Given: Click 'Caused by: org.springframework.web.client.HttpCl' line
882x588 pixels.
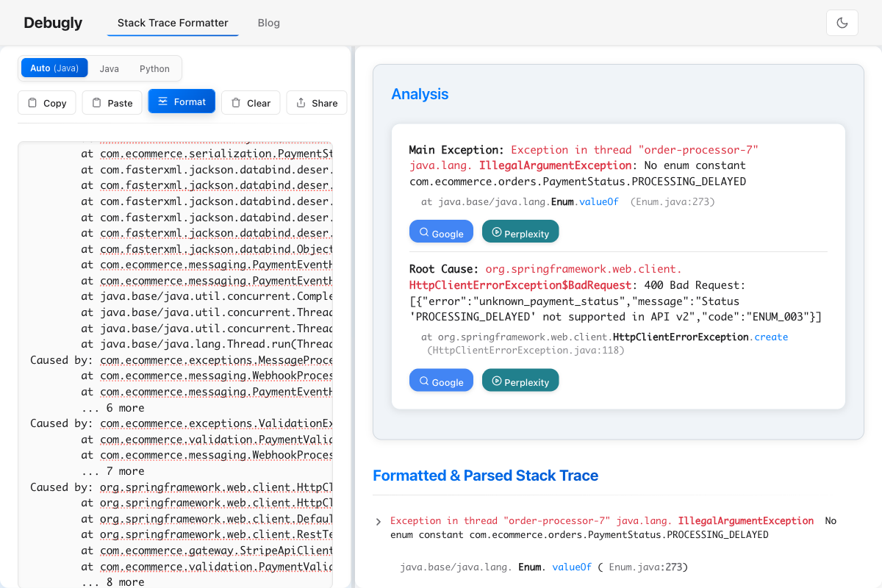Looking at the screenshot, I should click(182, 487).
